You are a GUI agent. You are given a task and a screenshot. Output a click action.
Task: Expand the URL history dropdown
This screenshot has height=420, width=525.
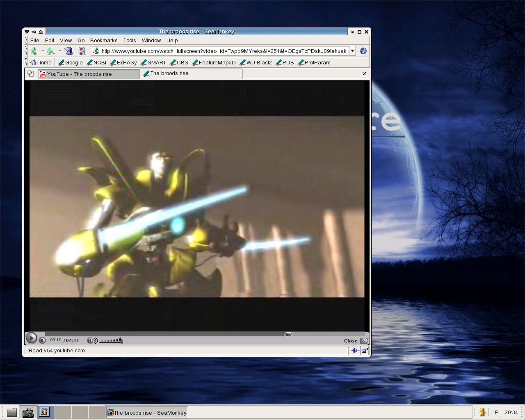pos(352,51)
